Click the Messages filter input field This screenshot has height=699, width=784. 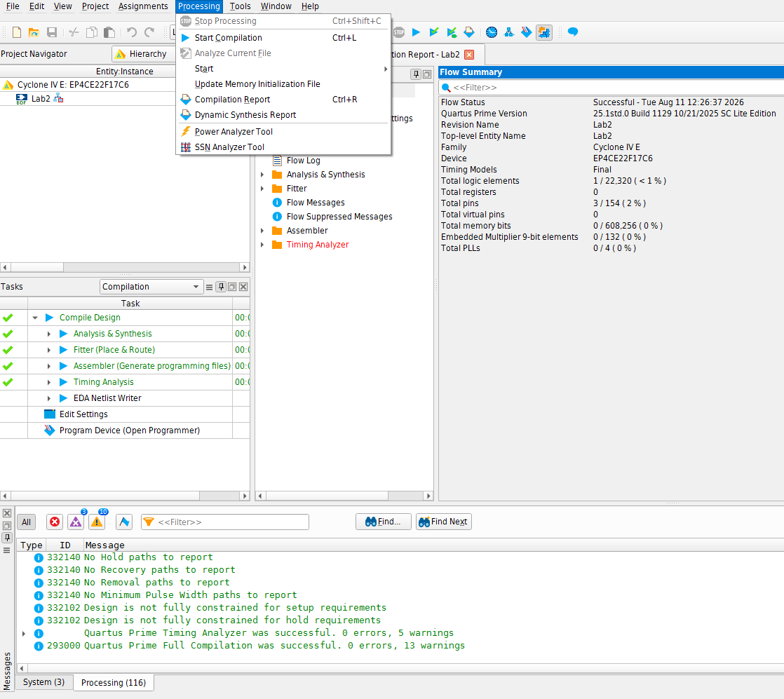pos(225,522)
